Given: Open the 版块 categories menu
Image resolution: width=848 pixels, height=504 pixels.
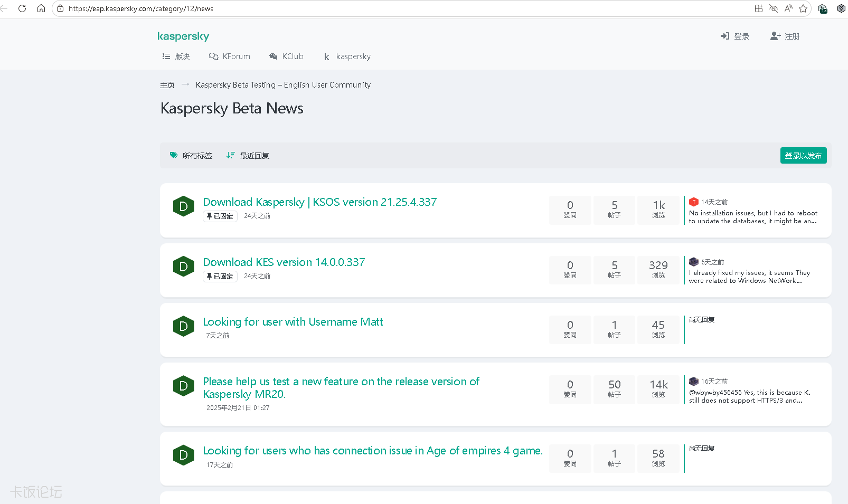Looking at the screenshot, I should 176,56.
